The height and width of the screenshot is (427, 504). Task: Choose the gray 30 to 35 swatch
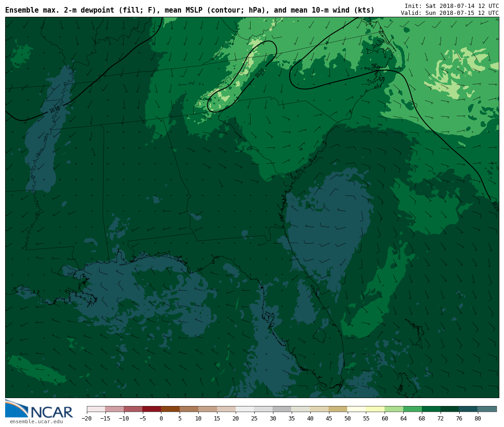[x=282, y=409]
